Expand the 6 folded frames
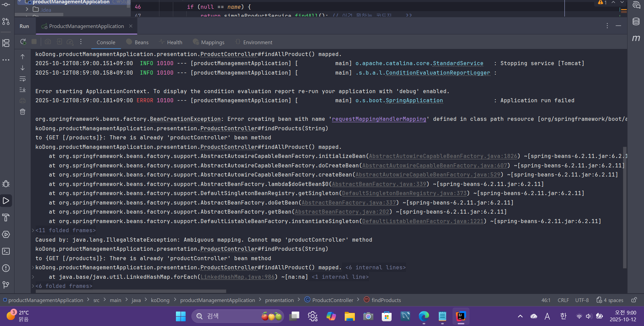 point(64,286)
